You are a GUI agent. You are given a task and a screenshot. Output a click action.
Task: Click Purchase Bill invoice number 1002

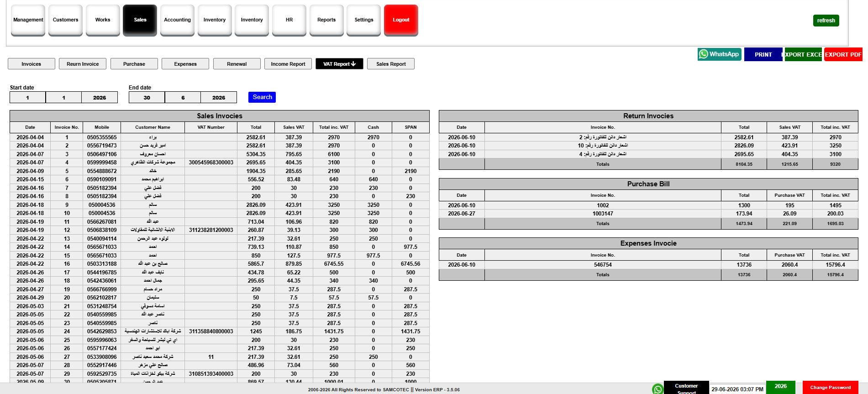pos(603,205)
